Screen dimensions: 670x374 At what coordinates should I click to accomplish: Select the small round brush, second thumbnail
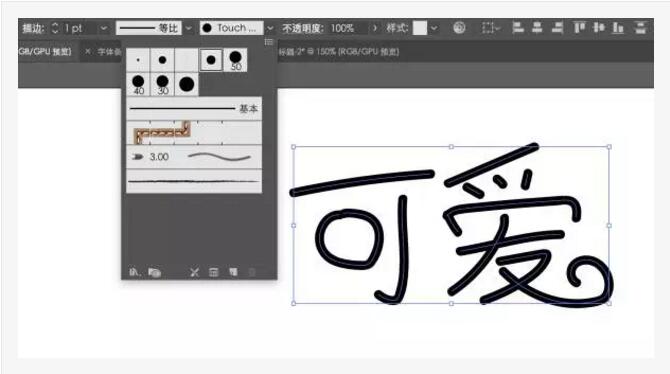click(162, 60)
